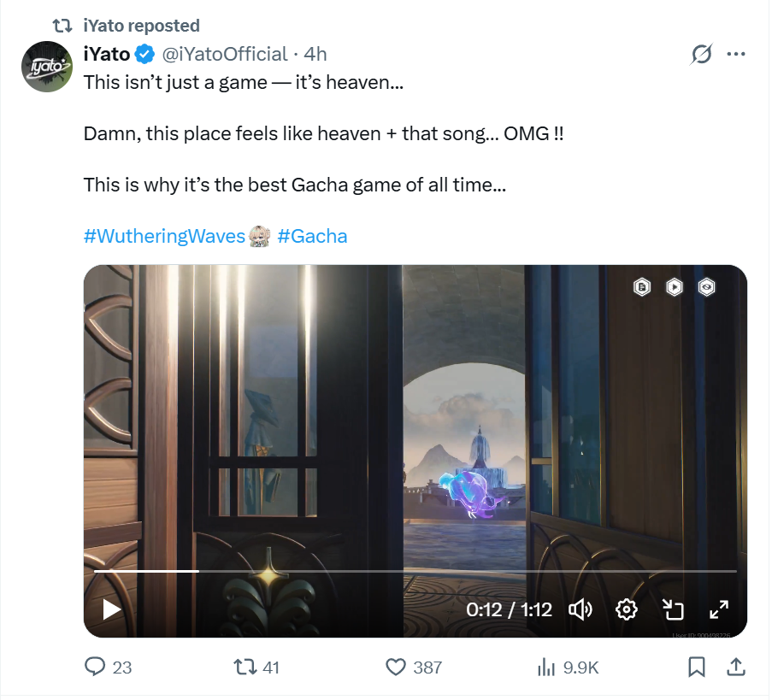
Task: Open video settings gear
Action: (627, 609)
